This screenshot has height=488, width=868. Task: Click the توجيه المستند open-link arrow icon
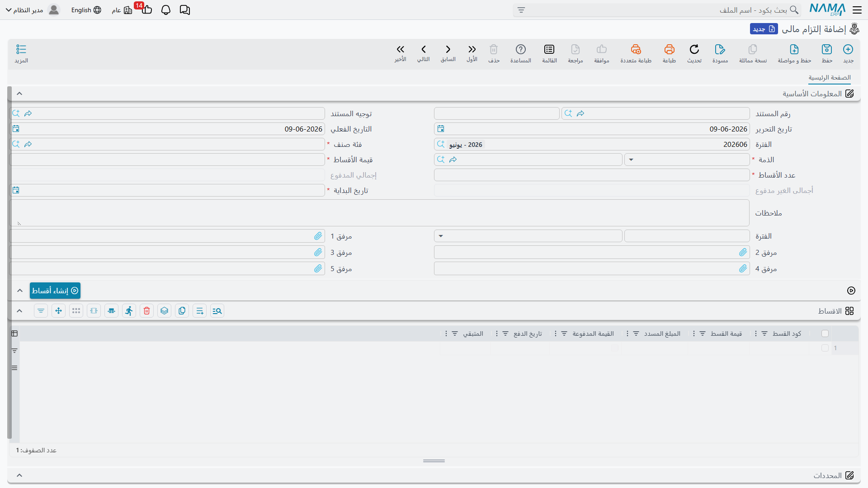coord(28,113)
